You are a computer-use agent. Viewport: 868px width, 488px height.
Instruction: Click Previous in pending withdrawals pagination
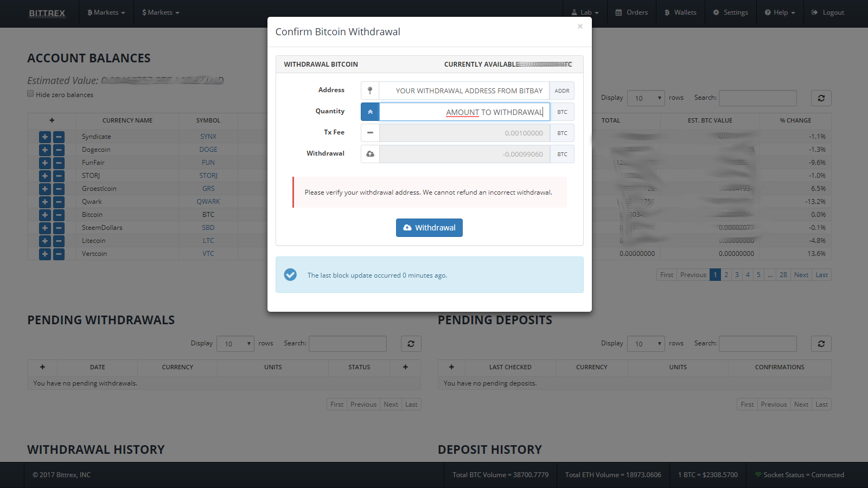(x=363, y=404)
